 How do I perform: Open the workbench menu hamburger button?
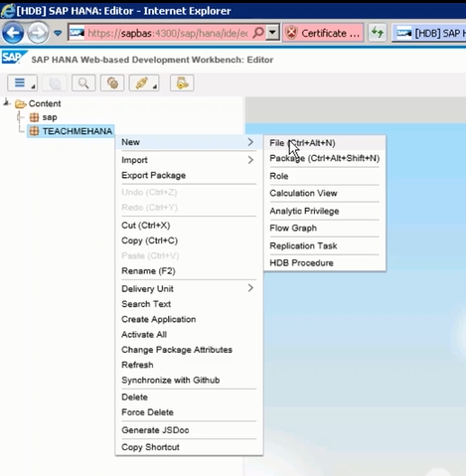point(22,82)
